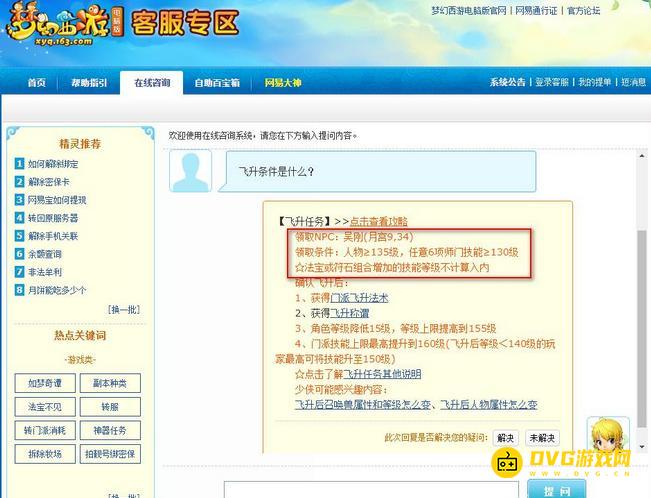Click the 如梦奇谭 keyword button

[x=45, y=383]
